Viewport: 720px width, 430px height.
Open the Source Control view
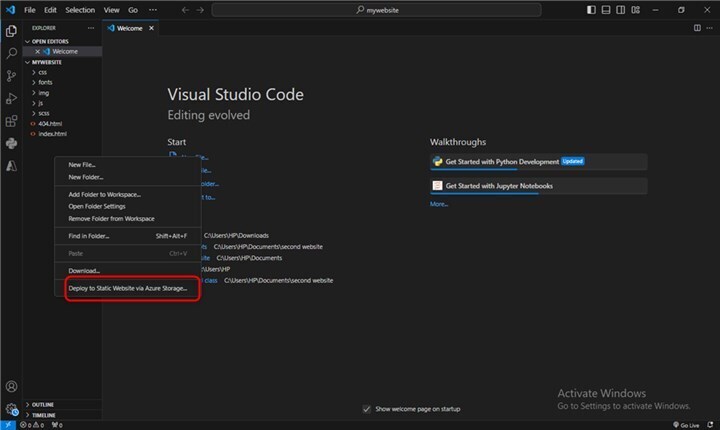click(12, 75)
